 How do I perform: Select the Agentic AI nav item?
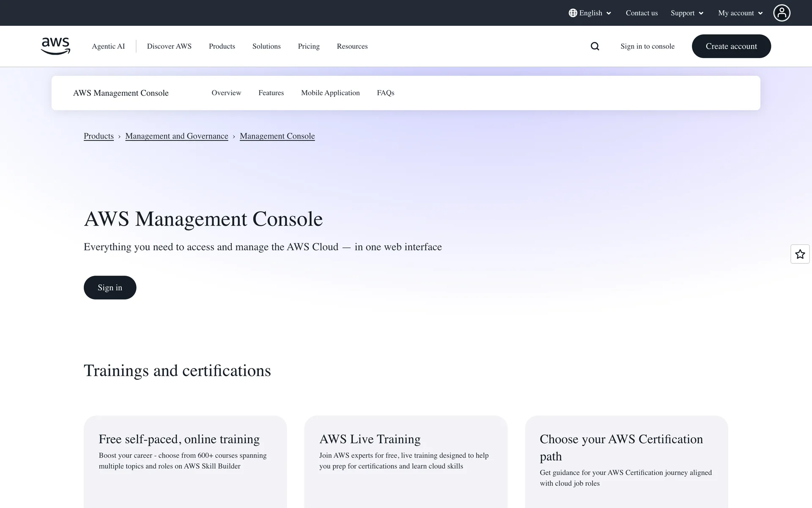tap(108, 46)
